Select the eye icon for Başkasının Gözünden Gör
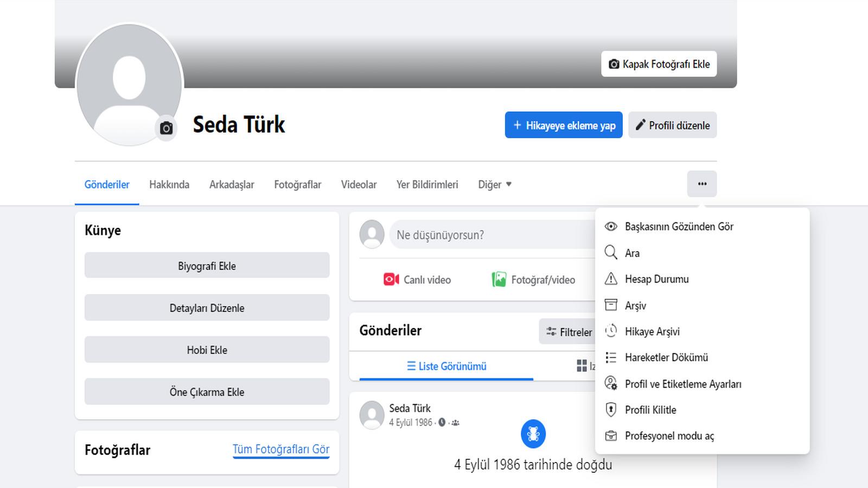This screenshot has height=488, width=868. 611,227
